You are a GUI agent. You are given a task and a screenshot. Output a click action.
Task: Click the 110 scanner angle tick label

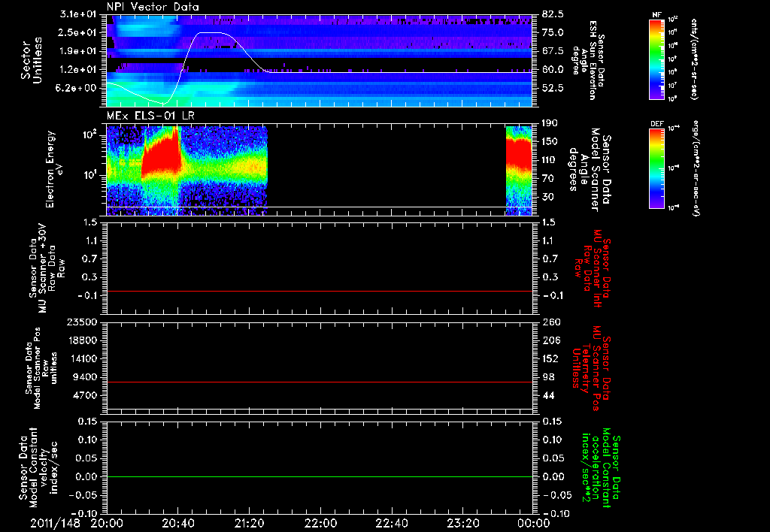(x=550, y=160)
